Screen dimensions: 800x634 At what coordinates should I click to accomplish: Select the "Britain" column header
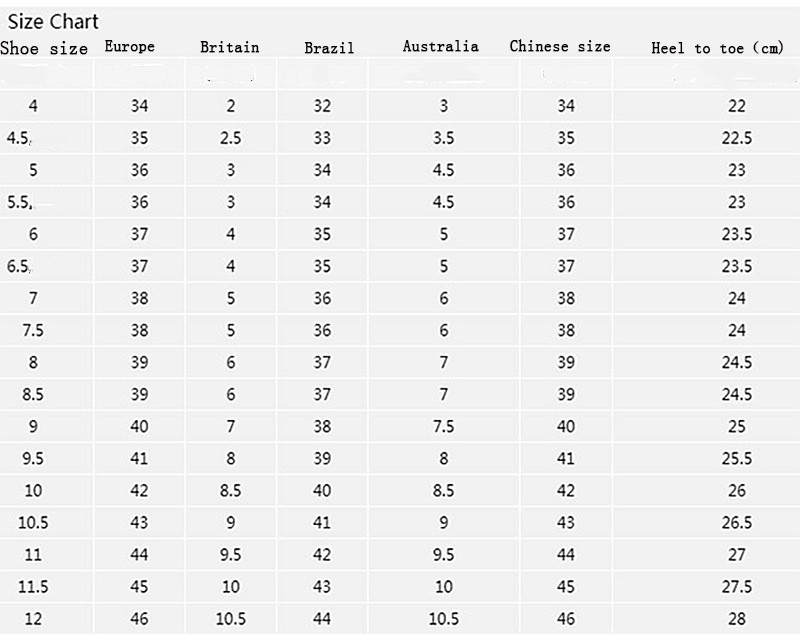click(x=229, y=47)
